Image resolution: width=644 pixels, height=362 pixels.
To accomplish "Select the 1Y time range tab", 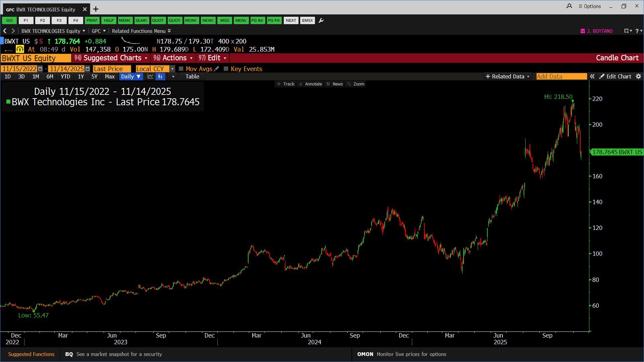I will (x=81, y=76).
